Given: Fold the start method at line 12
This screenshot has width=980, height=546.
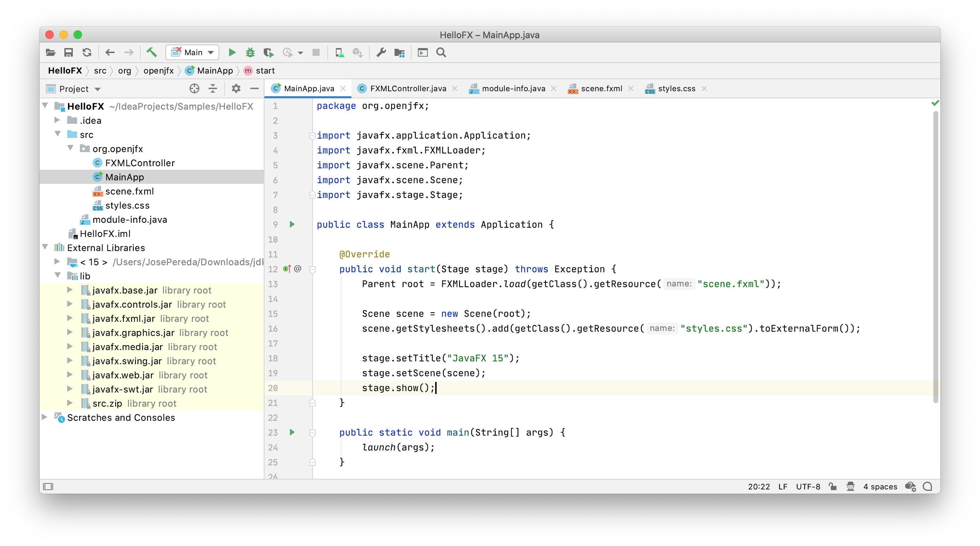Looking at the screenshot, I should point(312,269).
